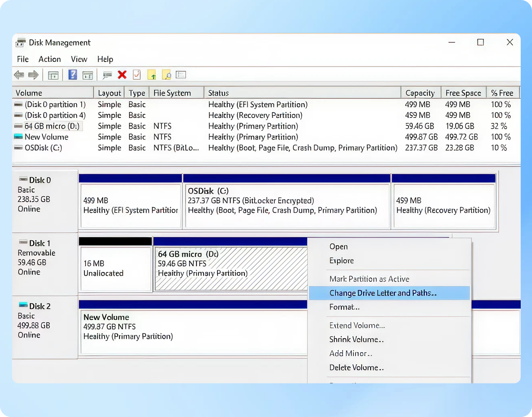Choose Format from the context menu
The height and width of the screenshot is (417, 532).
344,307
